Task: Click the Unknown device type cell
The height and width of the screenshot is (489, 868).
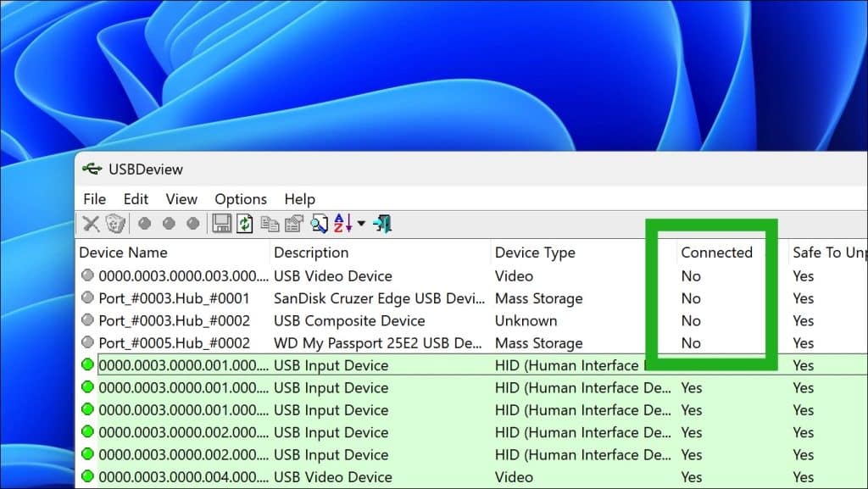Action: click(526, 321)
